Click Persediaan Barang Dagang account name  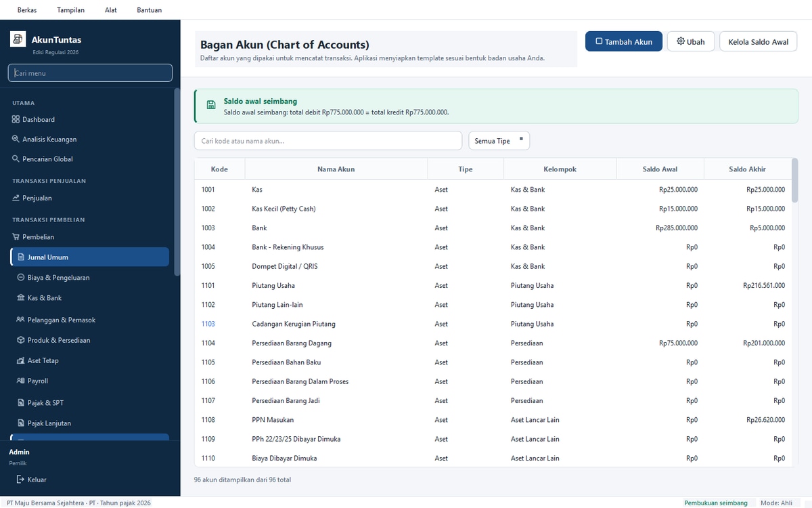292,343
